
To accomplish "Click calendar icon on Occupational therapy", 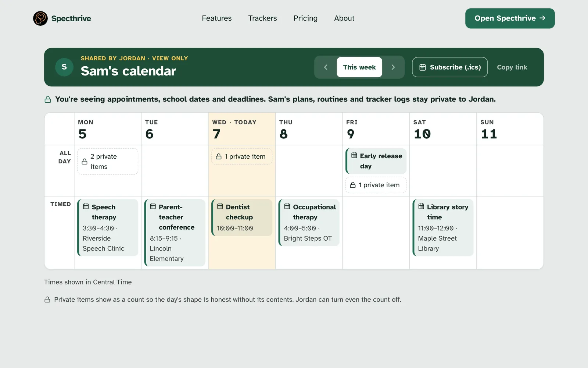I will click(x=287, y=206).
